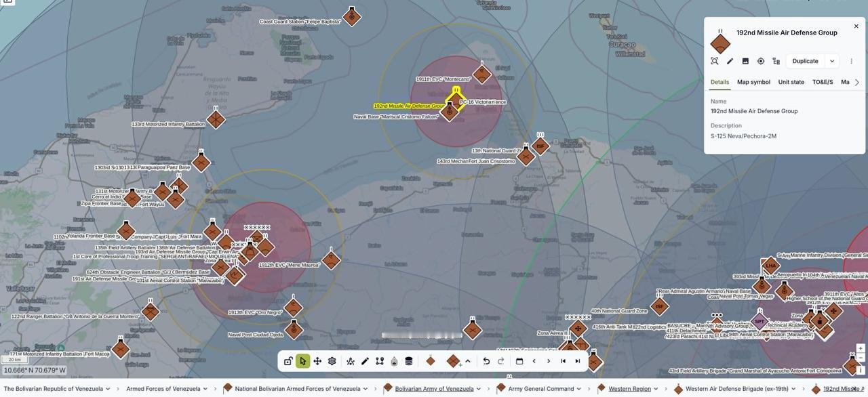
Task: Toggle the range ring tool icon
Action: pos(394,361)
